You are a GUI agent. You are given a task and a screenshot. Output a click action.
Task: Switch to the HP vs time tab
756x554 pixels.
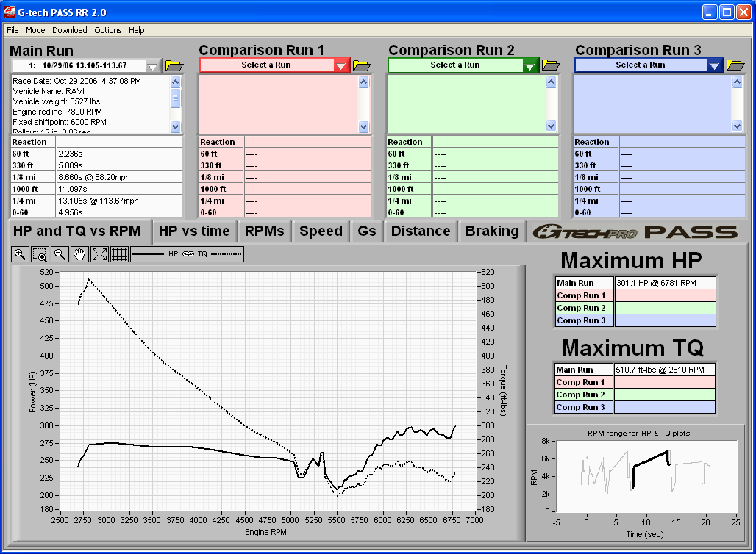193,231
